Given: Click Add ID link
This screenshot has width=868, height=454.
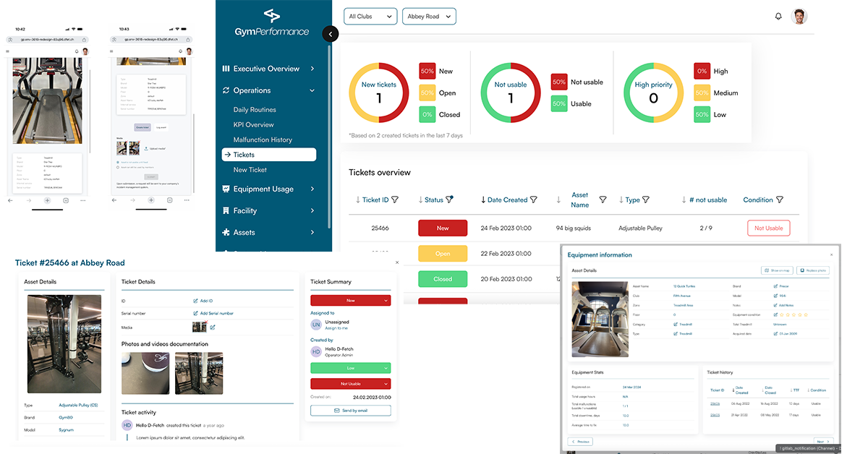Looking at the screenshot, I should tap(203, 300).
